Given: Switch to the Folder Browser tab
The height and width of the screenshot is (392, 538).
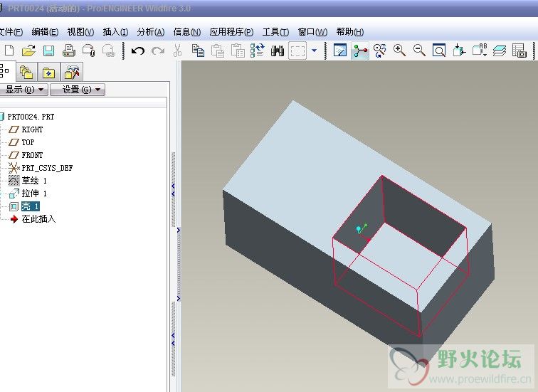Looking at the screenshot, I should click(x=26, y=73).
